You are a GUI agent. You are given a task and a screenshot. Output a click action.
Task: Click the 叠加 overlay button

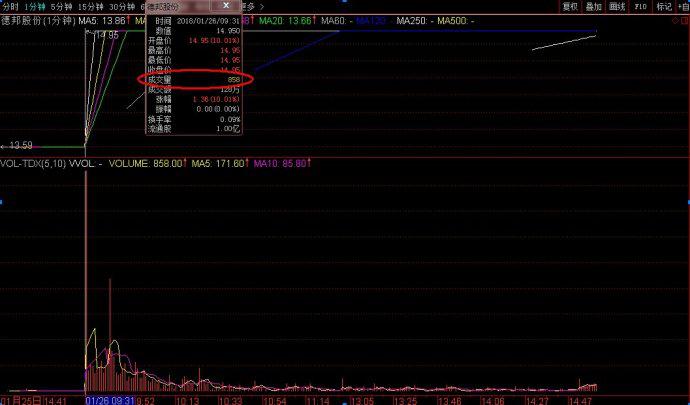pos(594,6)
